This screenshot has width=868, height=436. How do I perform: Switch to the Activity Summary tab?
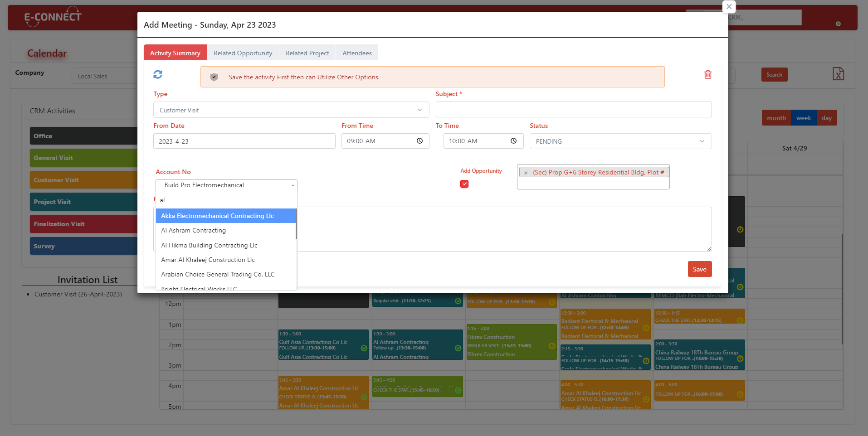click(x=175, y=53)
